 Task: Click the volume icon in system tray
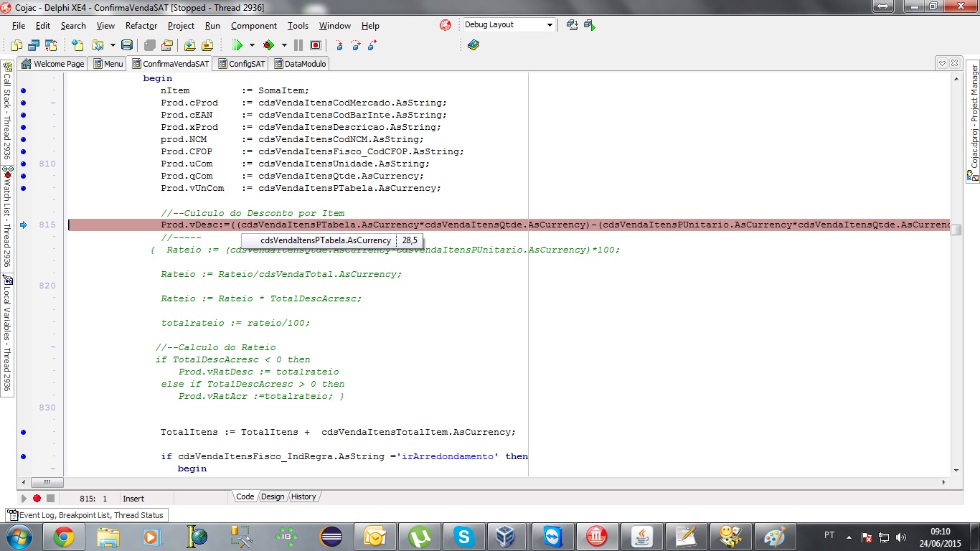coord(901,537)
